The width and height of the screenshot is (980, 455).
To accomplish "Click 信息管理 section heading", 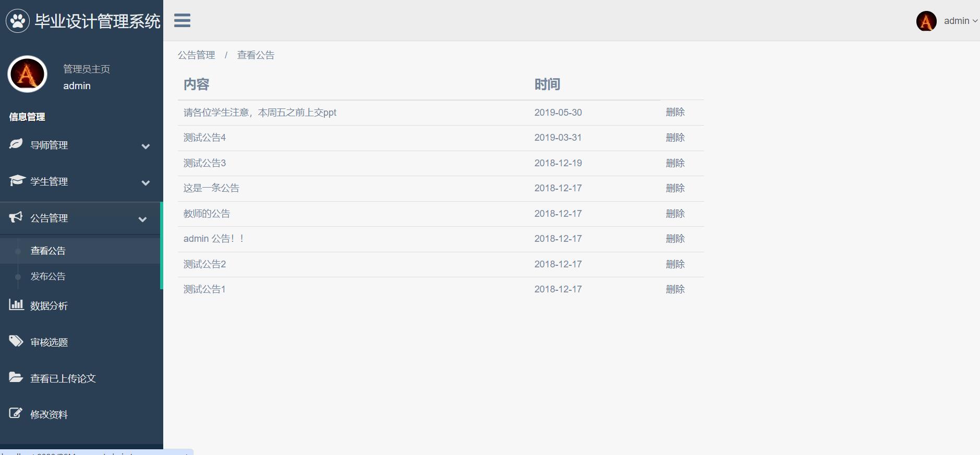I will 27,117.
